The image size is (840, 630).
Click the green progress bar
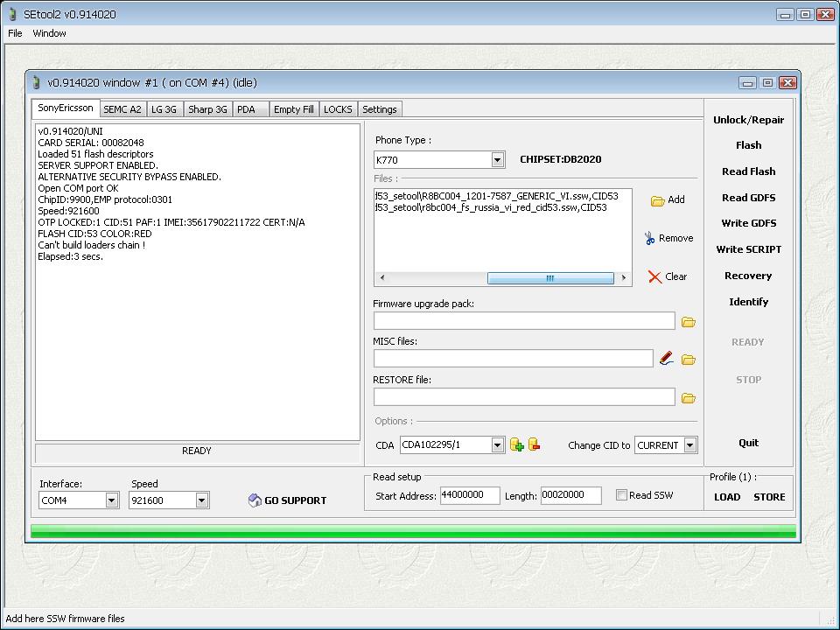click(x=413, y=531)
